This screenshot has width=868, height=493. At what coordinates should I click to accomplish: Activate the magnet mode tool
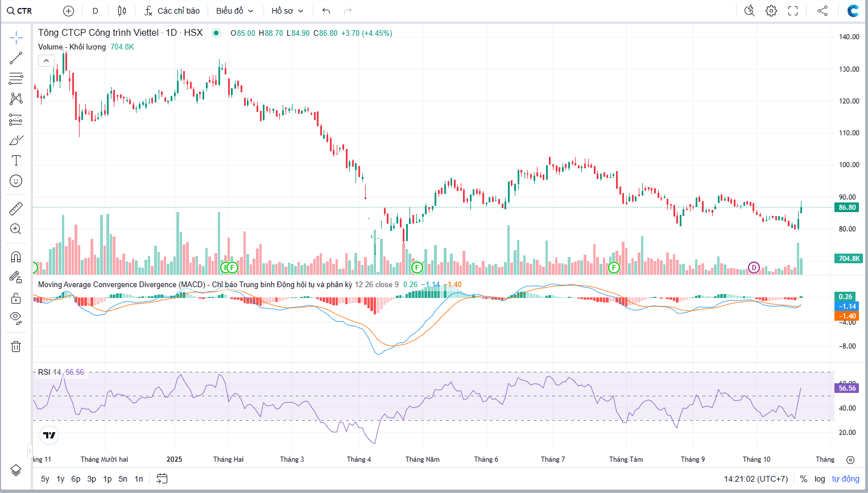click(x=16, y=257)
